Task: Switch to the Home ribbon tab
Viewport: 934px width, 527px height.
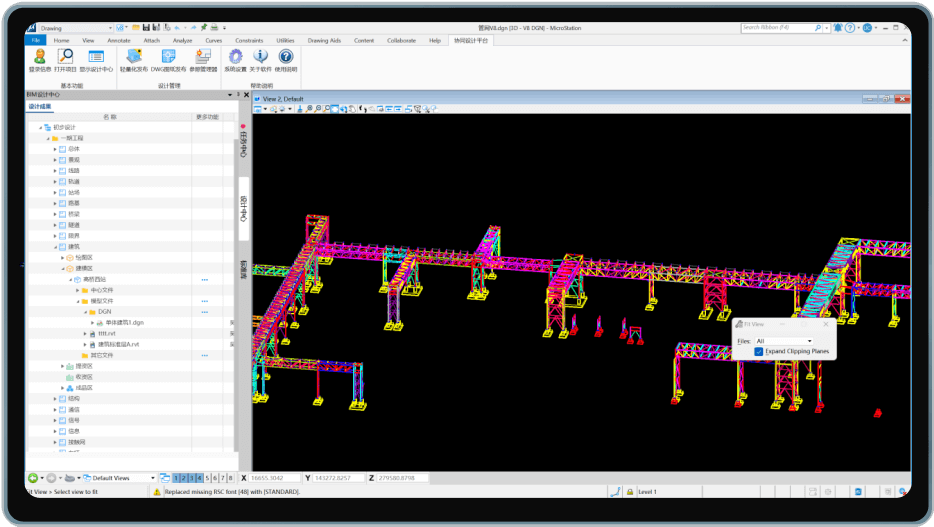Action: (x=61, y=40)
